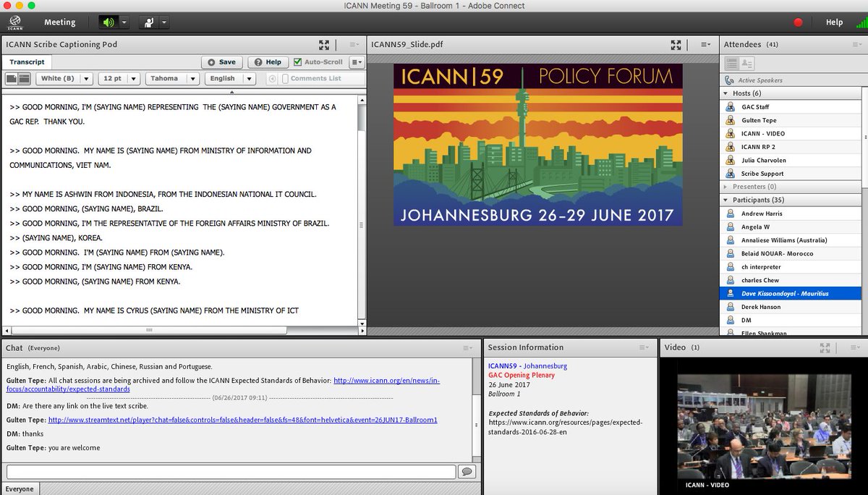Open the Video pod options menu
Viewport: 868px width, 495px height.
click(854, 347)
